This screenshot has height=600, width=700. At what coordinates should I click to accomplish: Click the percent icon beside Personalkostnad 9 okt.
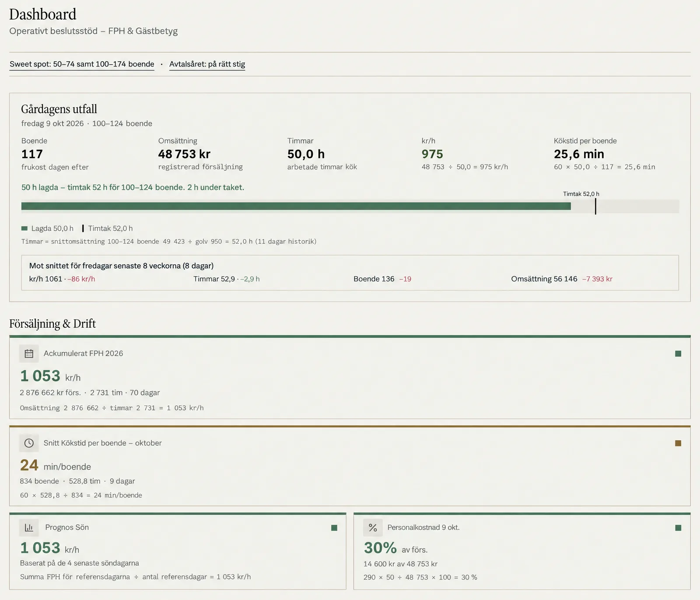373,528
